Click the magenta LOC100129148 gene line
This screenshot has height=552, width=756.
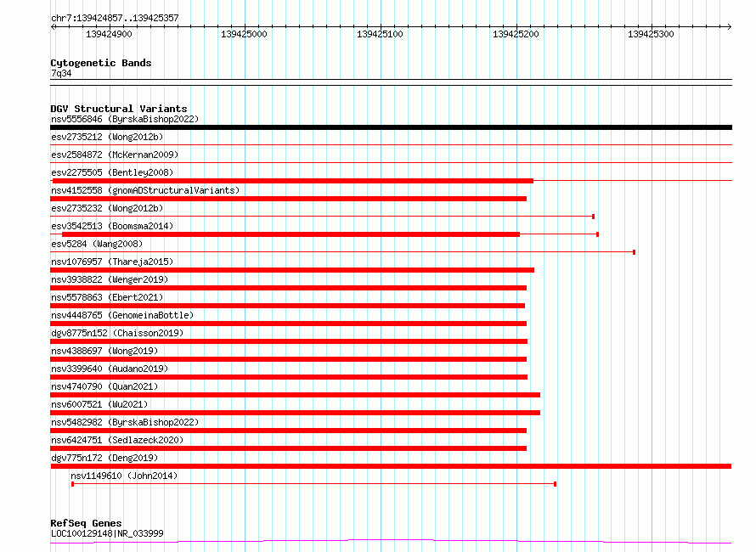coord(391,542)
